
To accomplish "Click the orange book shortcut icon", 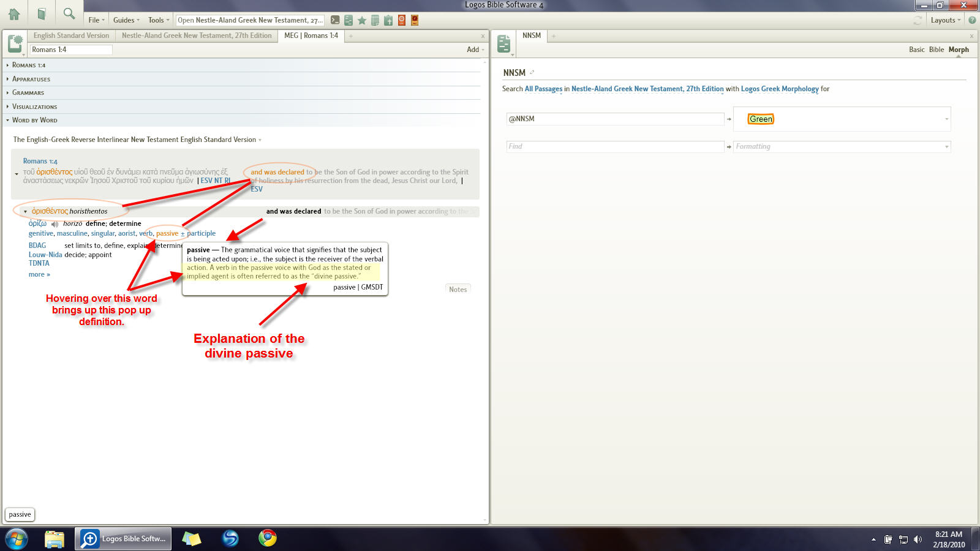I will (x=402, y=20).
